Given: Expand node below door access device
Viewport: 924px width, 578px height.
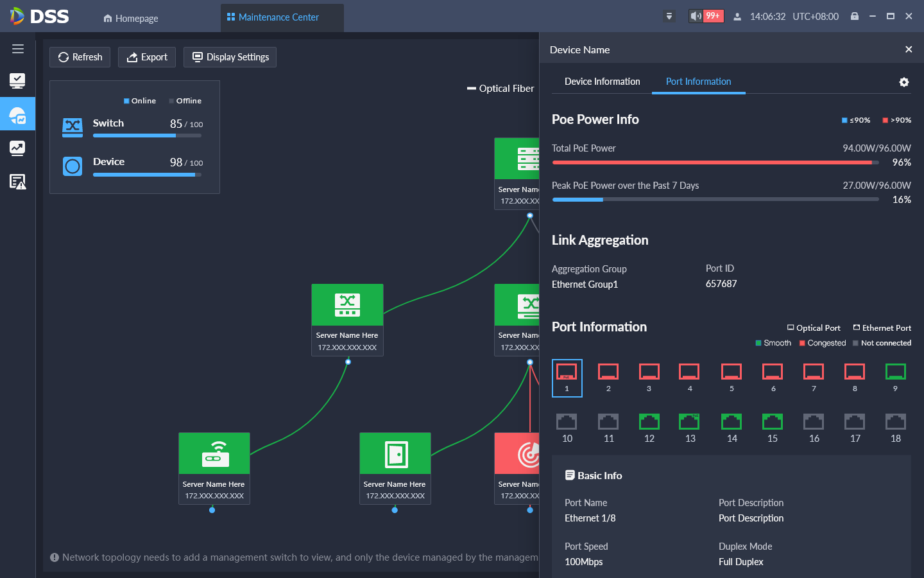Looking at the screenshot, I should click(x=395, y=510).
